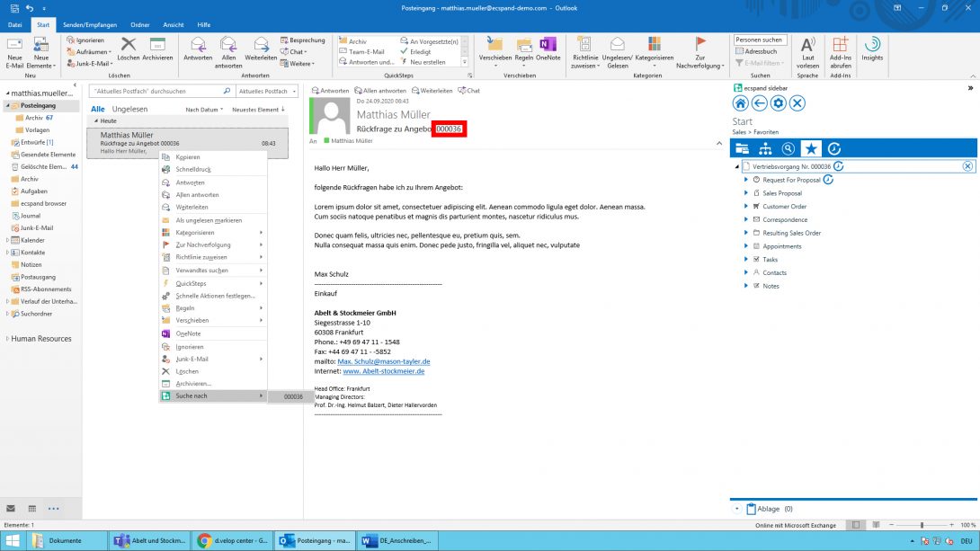Open www.Abelt-stockmeier.de link
This screenshot has width=980, height=551.
click(384, 371)
